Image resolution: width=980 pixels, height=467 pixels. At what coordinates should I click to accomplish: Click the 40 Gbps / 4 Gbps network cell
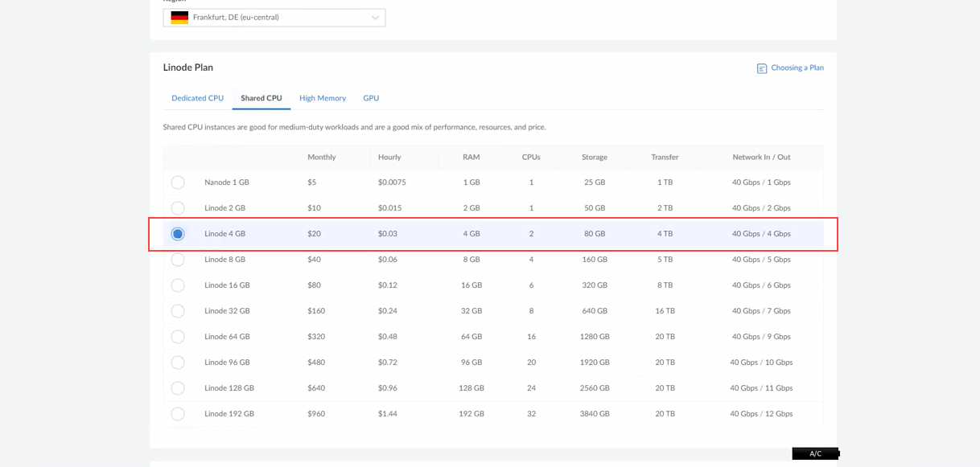(x=761, y=234)
